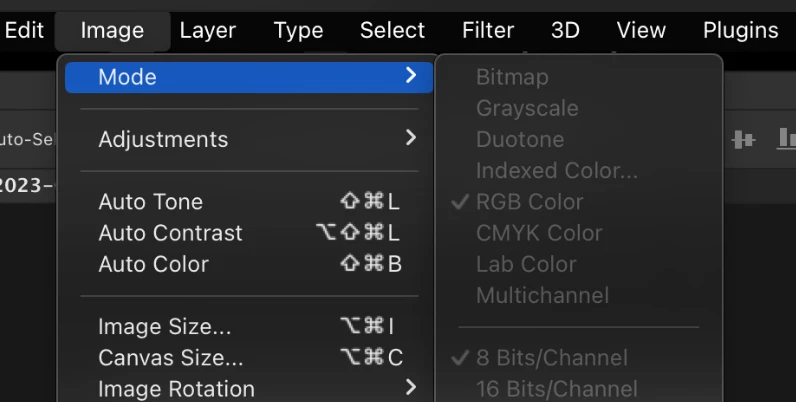Expand the Mode submenu arrow
Screen dimensions: 796x402
click(x=411, y=76)
